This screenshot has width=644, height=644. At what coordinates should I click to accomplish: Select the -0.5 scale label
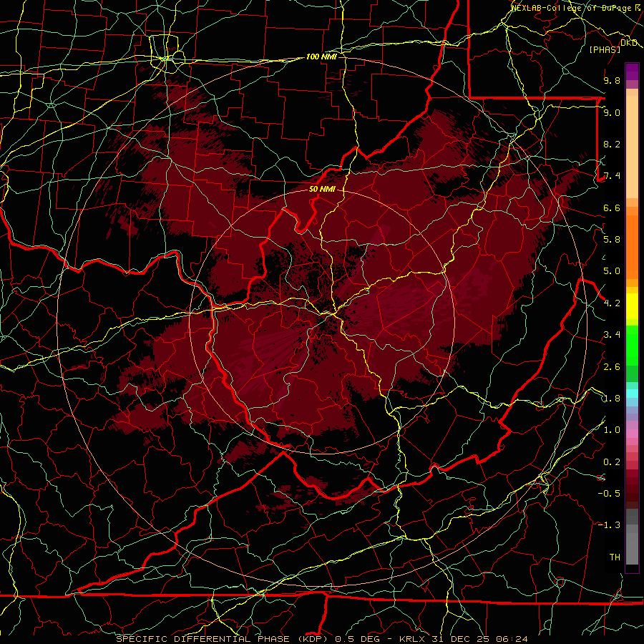point(609,494)
